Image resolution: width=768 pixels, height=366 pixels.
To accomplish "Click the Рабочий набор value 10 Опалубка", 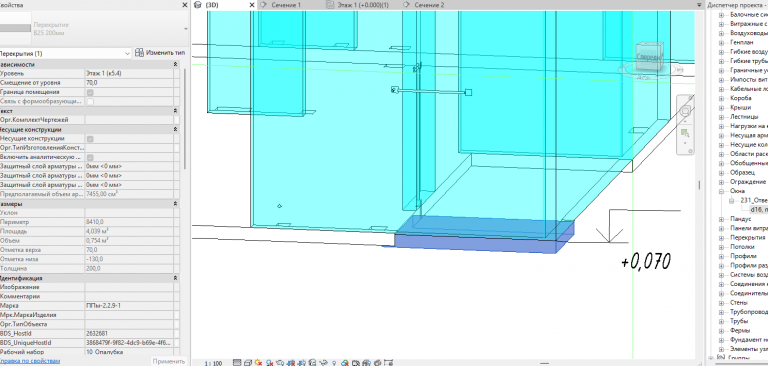I will (129, 352).
